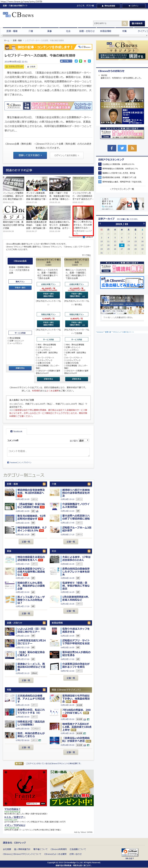The width and height of the screenshot is (148, 868).
Task: Open お問い合わせ footer link
Action: pyautogui.click(x=76, y=854)
